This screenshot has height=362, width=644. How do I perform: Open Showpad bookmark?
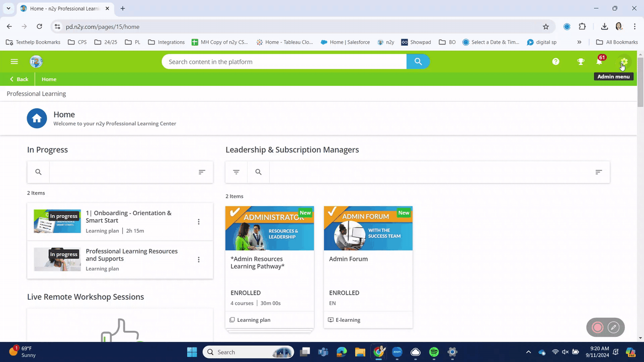[416, 42]
